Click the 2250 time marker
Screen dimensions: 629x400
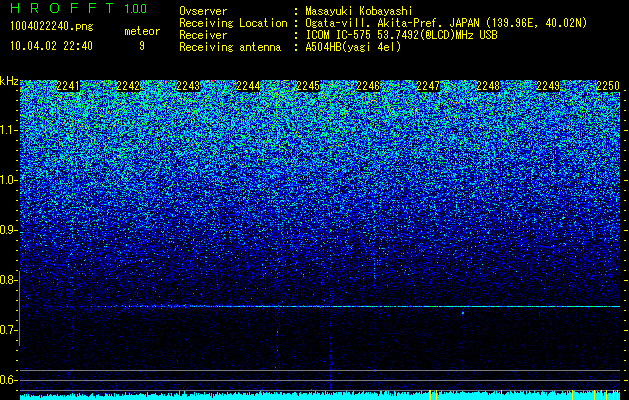[x=608, y=86]
